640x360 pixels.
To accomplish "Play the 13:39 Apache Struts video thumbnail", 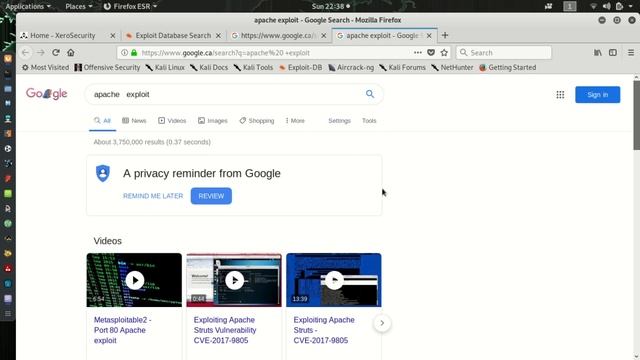I will pos(334,280).
